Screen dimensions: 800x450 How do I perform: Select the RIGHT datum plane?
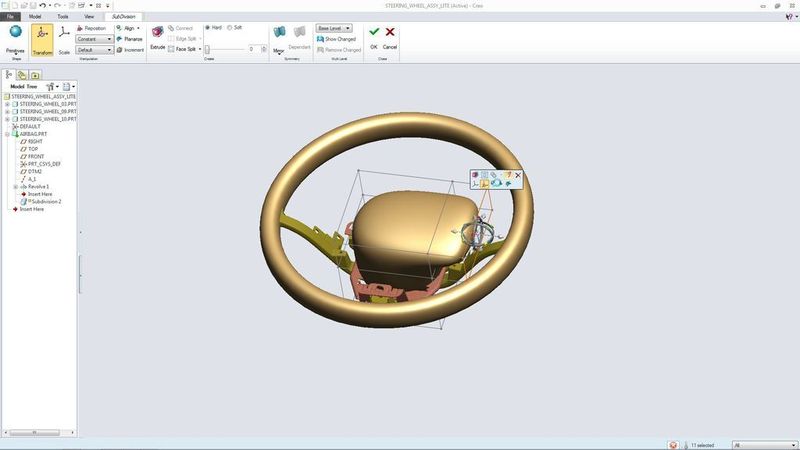(x=32, y=141)
